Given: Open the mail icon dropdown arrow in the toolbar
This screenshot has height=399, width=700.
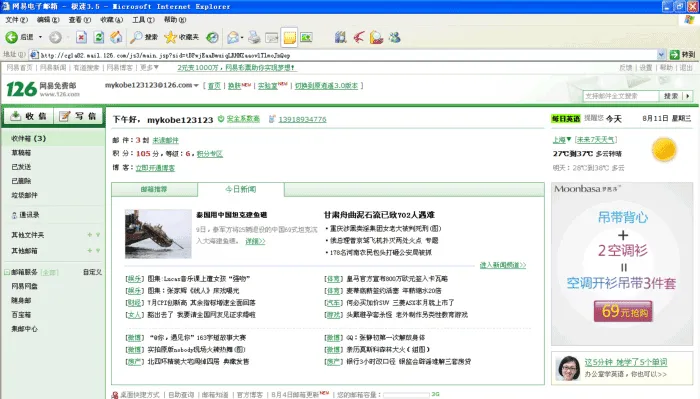Looking at the screenshot, I should tap(242, 37).
